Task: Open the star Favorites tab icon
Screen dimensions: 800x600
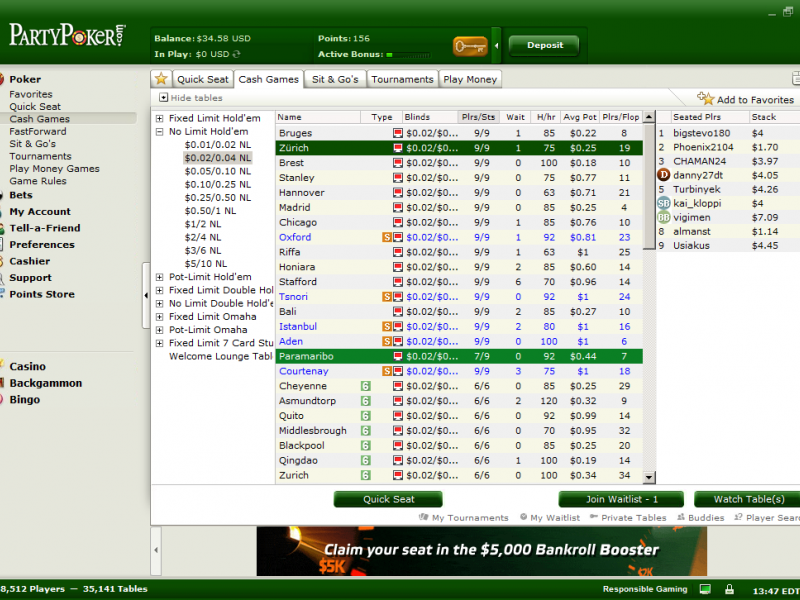Action: 160,79
